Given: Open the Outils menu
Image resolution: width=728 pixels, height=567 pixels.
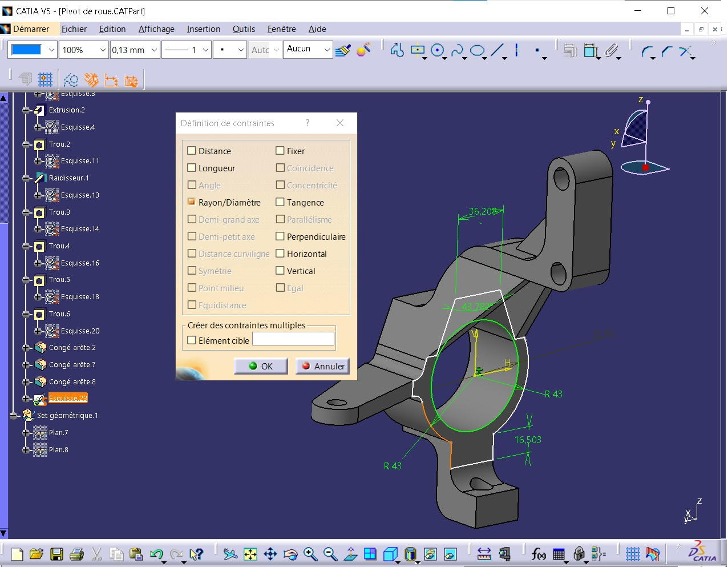Looking at the screenshot, I should (244, 29).
